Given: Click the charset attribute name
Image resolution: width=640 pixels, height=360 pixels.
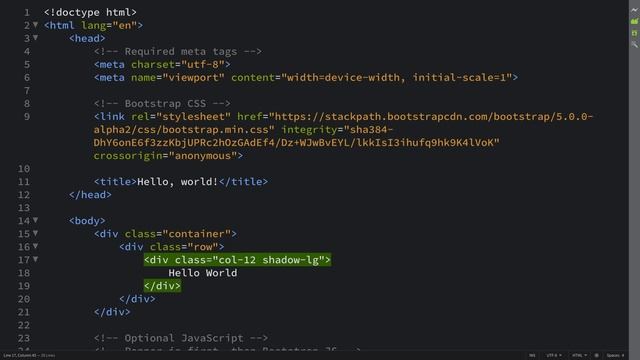Looking at the screenshot, I should tap(153, 64).
